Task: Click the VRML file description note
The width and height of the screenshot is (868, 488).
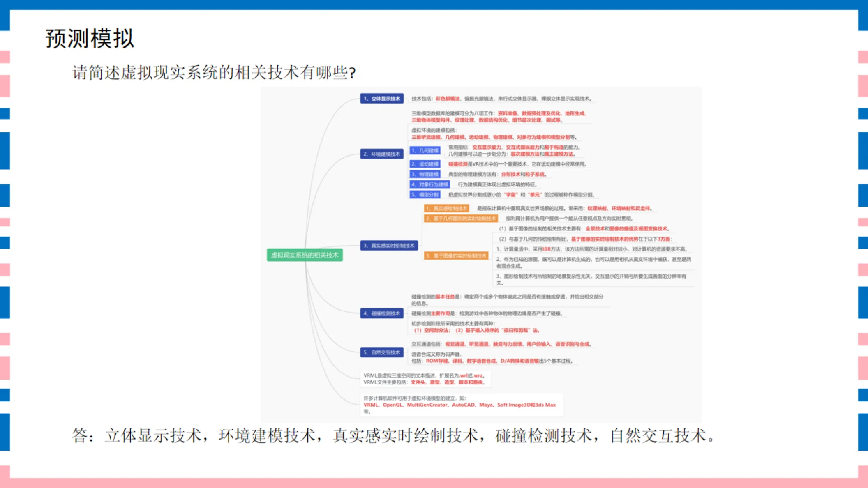Action: click(426, 379)
